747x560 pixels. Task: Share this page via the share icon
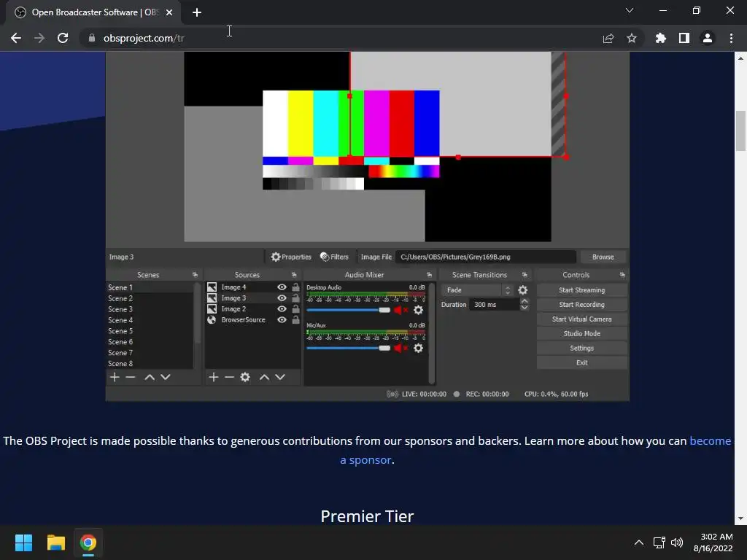[608, 39]
